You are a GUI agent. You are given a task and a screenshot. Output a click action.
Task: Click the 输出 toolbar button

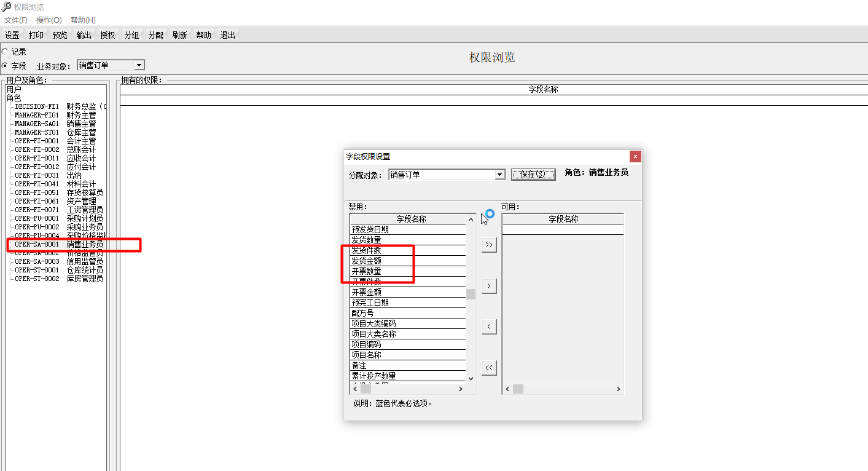pos(84,35)
